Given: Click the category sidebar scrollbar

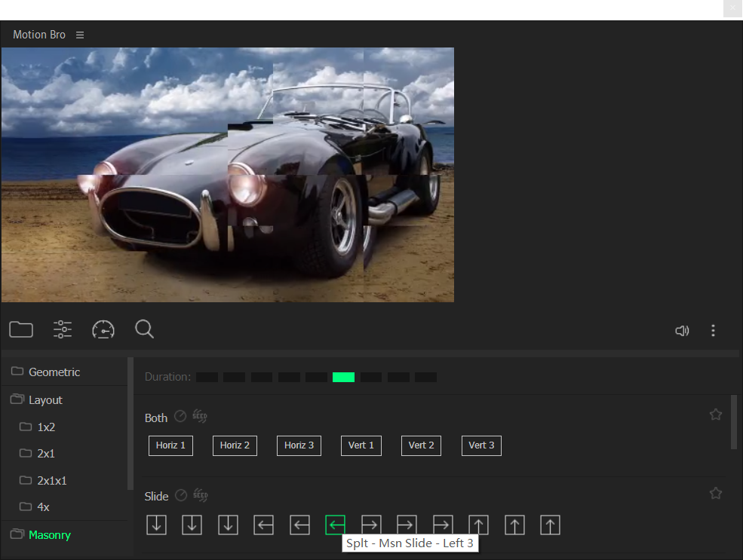Looking at the screenshot, I should (x=130, y=424).
